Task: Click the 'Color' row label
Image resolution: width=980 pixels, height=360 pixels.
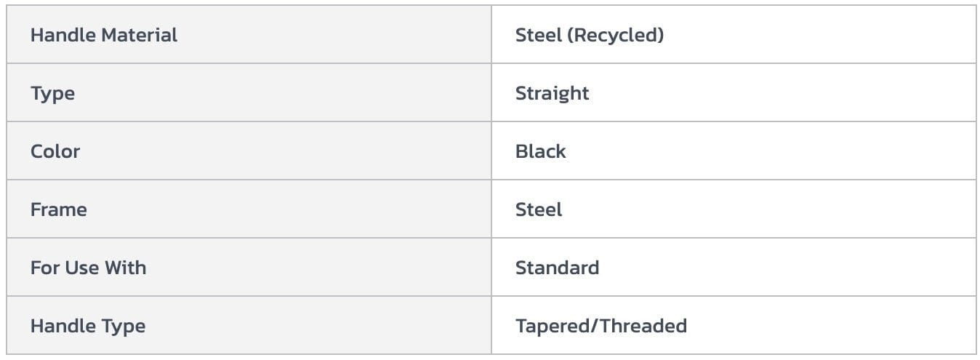Action: point(55,151)
